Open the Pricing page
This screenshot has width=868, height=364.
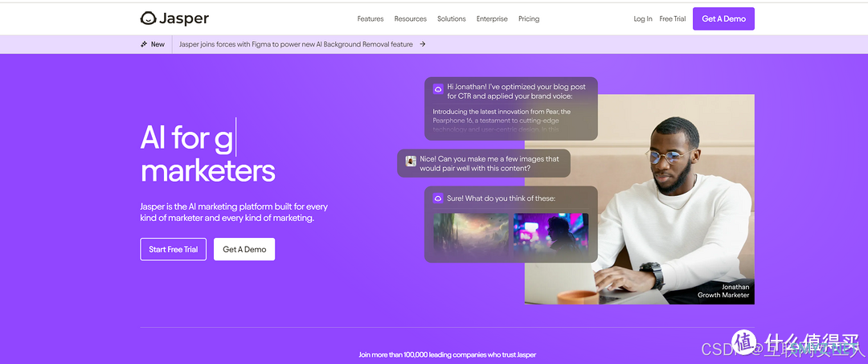pos(529,18)
